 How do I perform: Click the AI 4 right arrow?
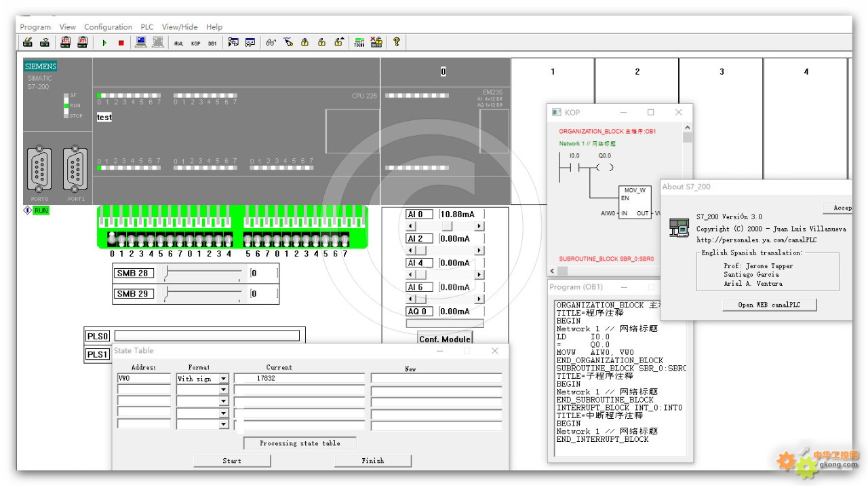479,274
